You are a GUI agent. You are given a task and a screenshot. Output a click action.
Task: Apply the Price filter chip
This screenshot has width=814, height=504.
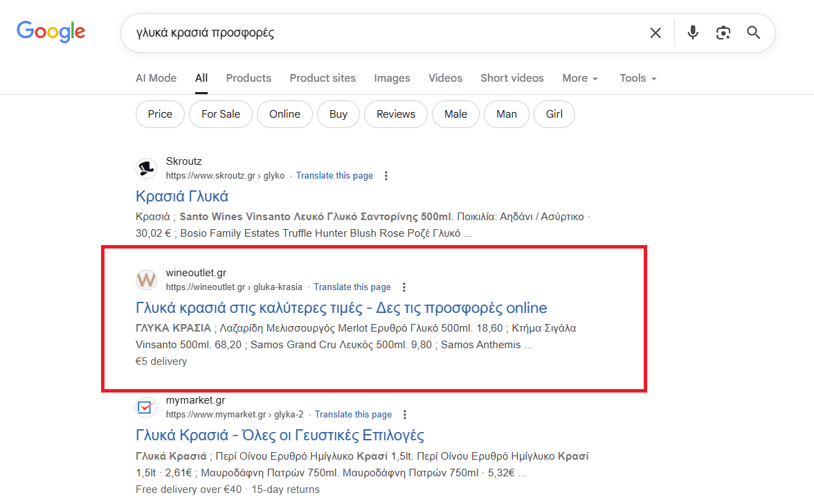pos(160,114)
